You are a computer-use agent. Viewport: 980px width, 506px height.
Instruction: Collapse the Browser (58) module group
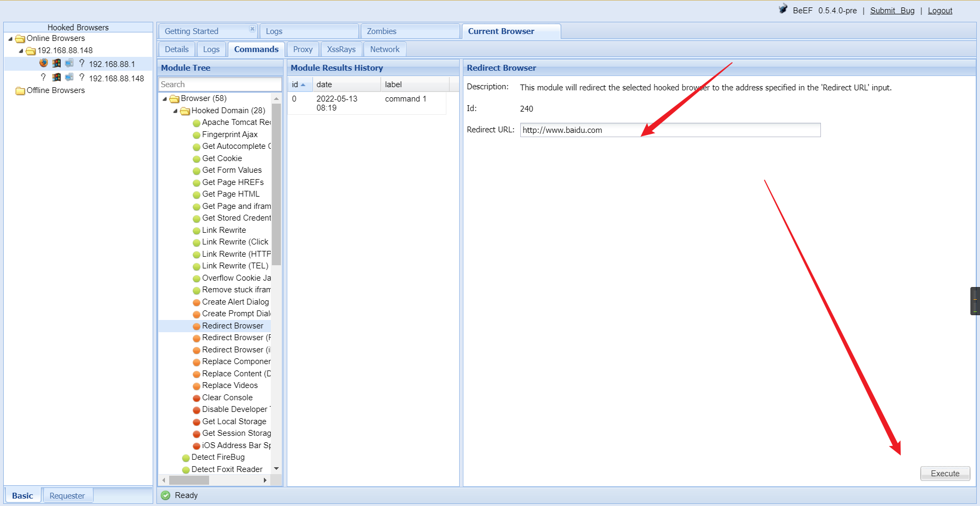164,99
